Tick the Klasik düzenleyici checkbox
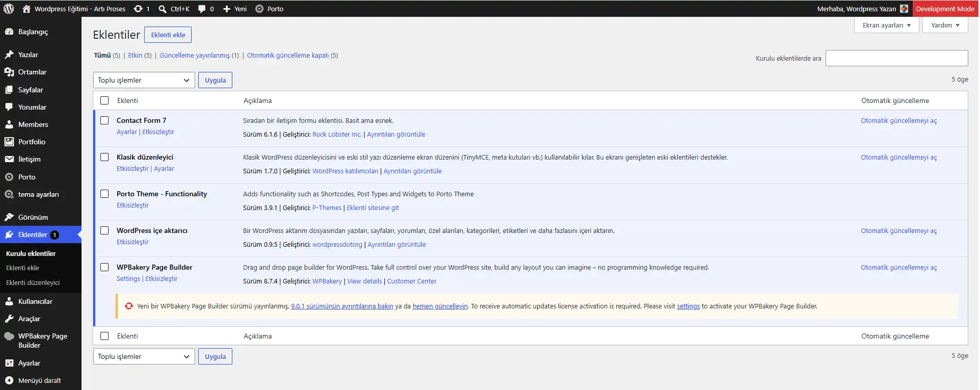This screenshot has height=390, width=980. tap(104, 157)
